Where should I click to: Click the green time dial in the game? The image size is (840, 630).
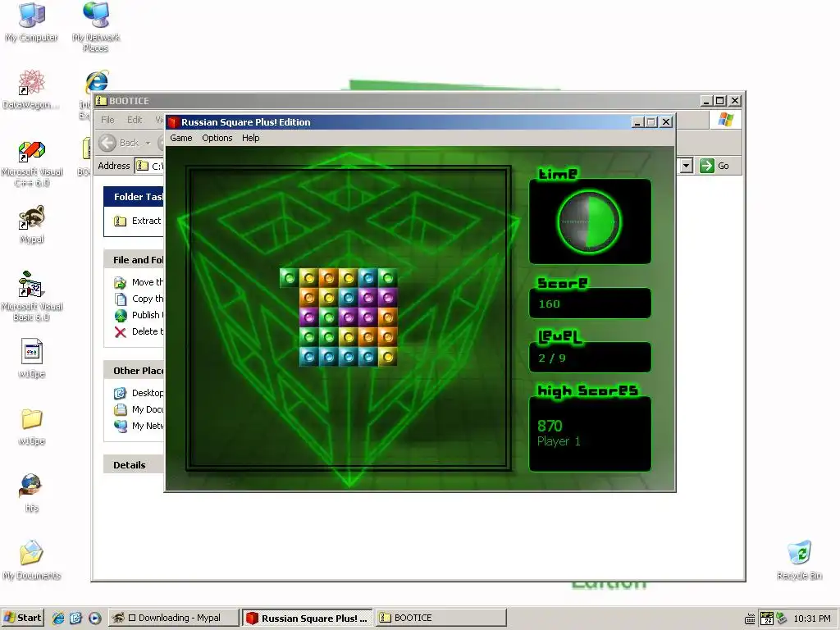pyautogui.click(x=589, y=221)
